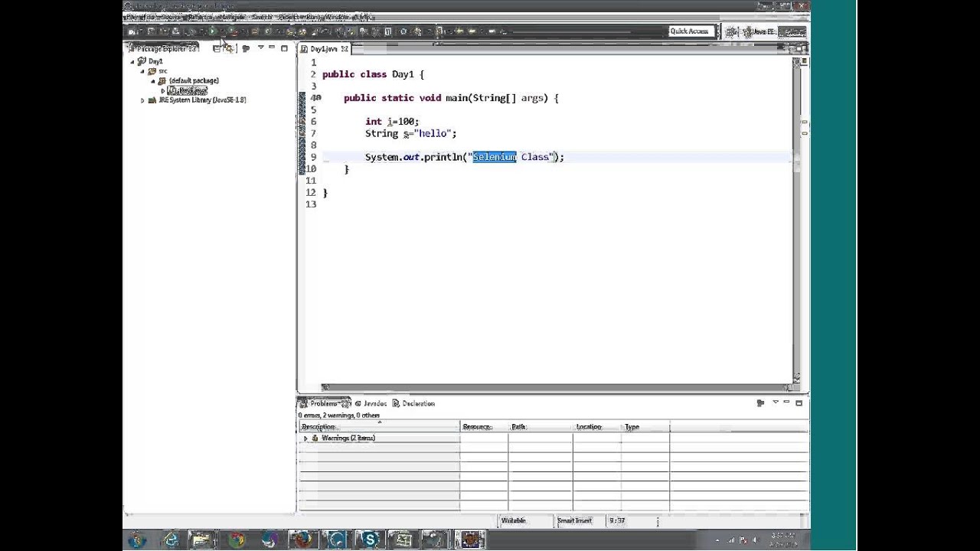This screenshot has height=551, width=980.
Task: Switch to the Javadoc tab
Action: tap(371, 403)
